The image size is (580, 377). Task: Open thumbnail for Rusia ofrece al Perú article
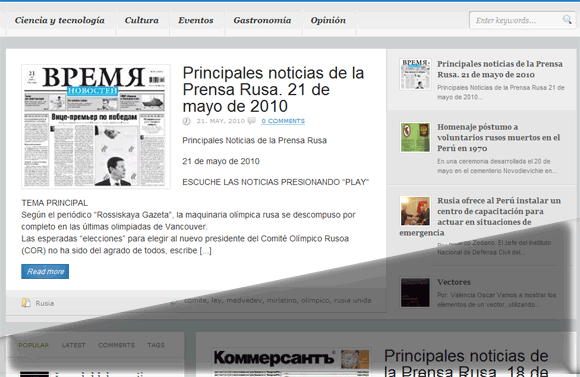415,211
